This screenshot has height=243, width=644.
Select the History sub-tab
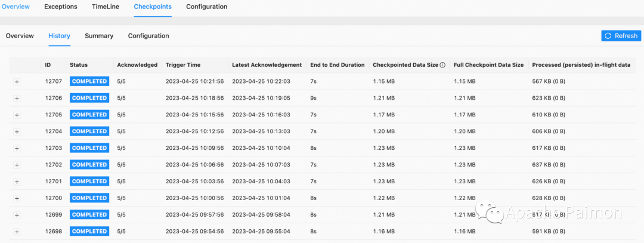click(x=59, y=36)
